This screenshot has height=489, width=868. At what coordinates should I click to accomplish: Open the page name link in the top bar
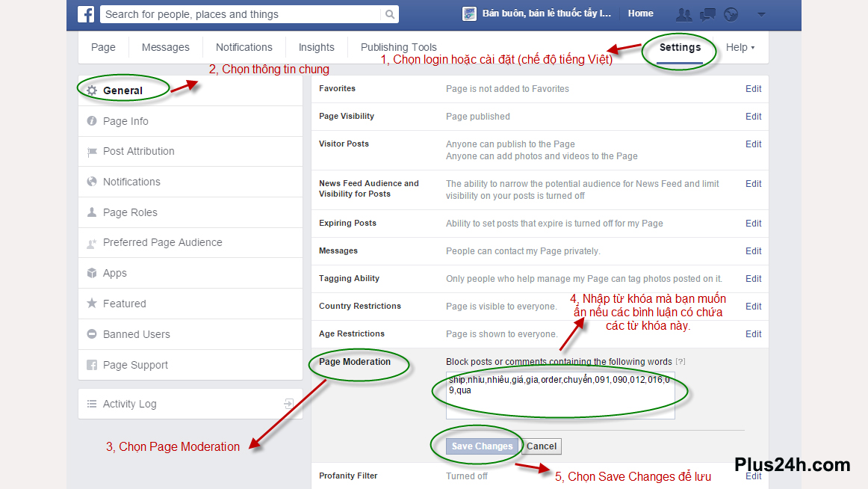[546, 13]
